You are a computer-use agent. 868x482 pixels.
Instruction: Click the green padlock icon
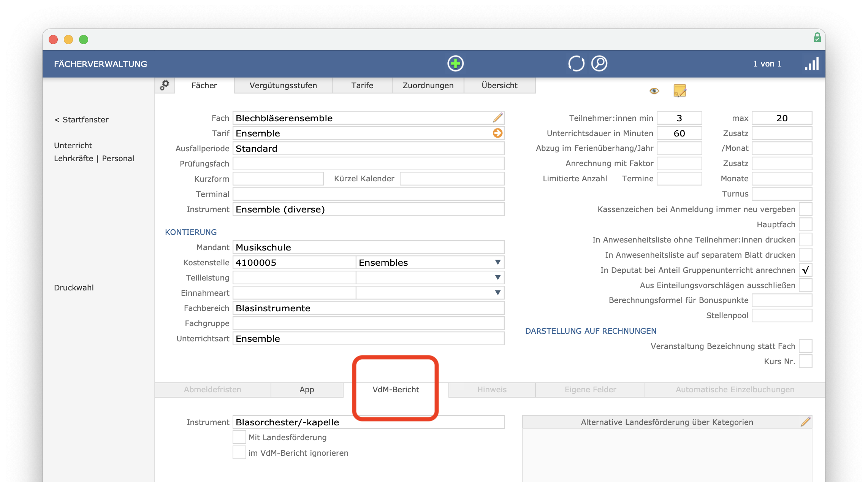coord(817,37)
